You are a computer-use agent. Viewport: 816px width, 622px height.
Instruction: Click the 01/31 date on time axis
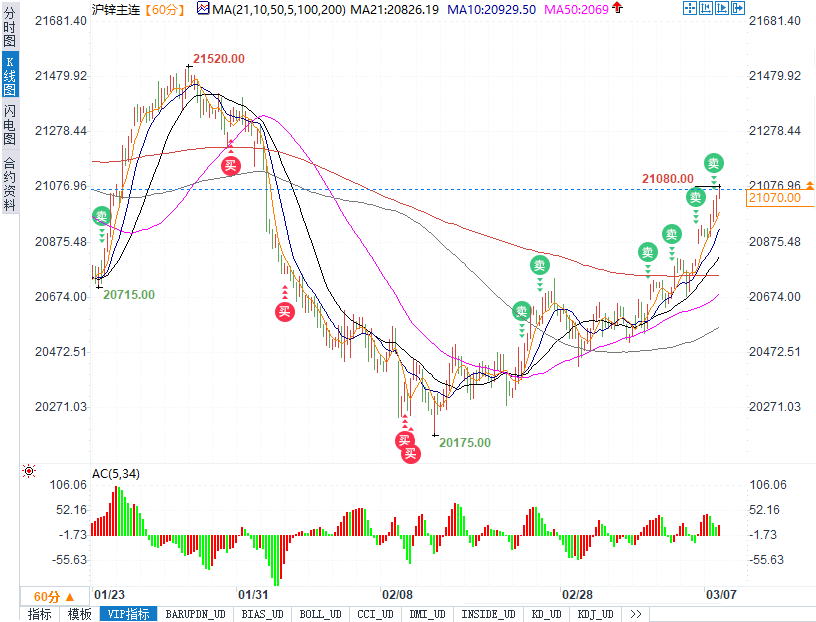(253, 594)
